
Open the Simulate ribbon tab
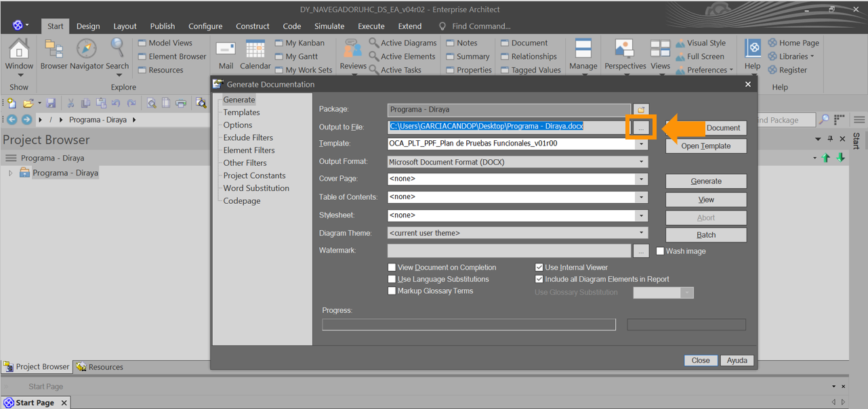[x=329, y=26]
